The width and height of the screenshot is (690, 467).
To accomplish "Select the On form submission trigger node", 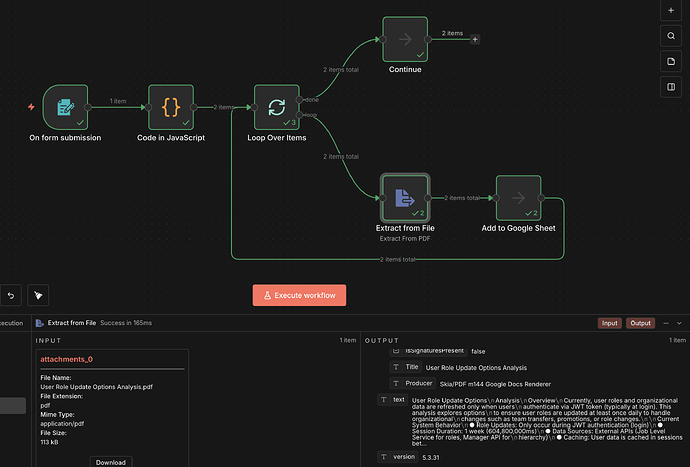I will click(x=65, y=107).
